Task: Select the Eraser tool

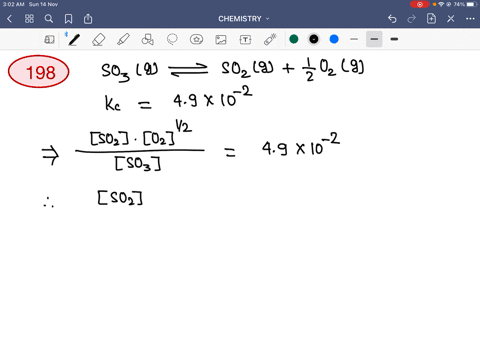Action: coord(98,40)
